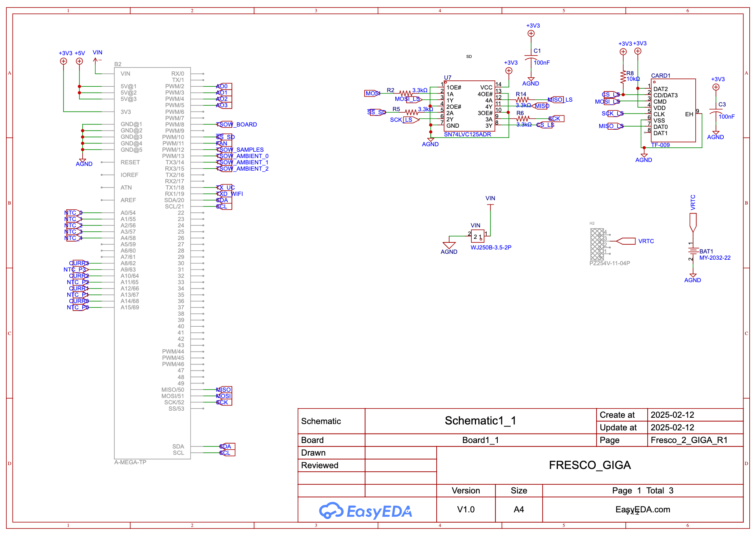Click the V1.0 version cell
756x536 pixels.
[466, 510]
